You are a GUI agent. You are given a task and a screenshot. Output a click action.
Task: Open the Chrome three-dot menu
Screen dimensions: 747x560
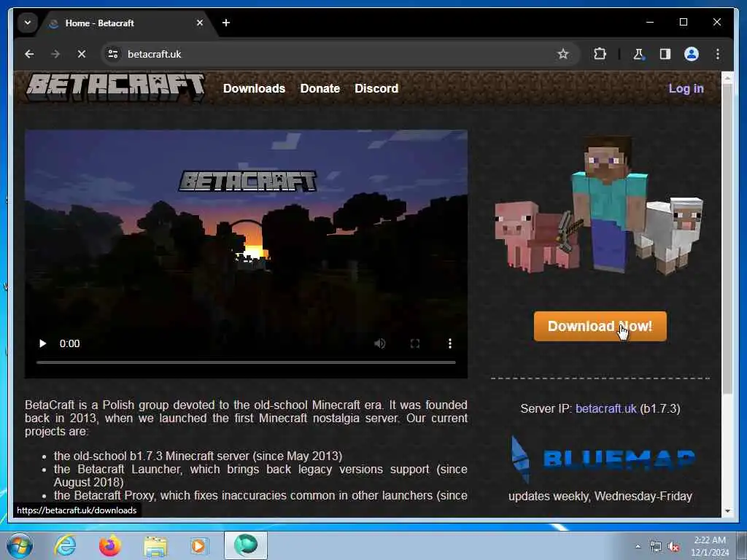pyautogui.click(x=718, y=54)
